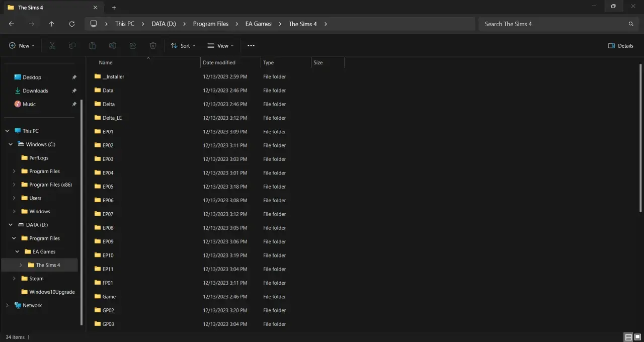The width and height of the screenshot is (644, 342).
Task: Open the Sort dropdown
Action: pos(183,46)
